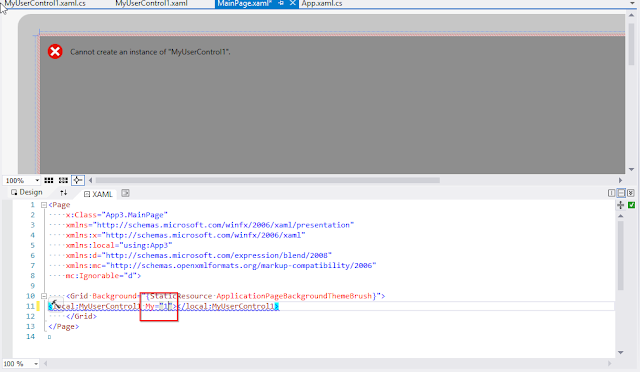The image size is (640, 372).
Task: Toggle snap to gridlines
Action: tap(63, 180)
